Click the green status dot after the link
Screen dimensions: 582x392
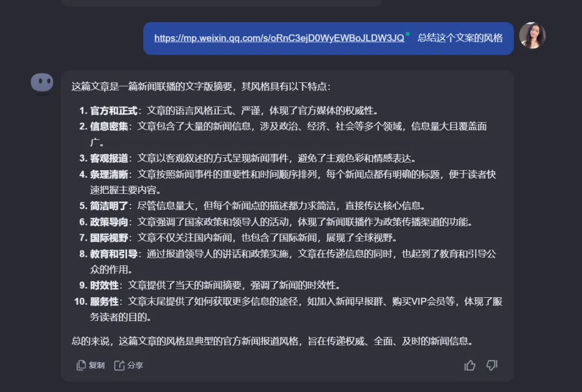pos(408,34)
